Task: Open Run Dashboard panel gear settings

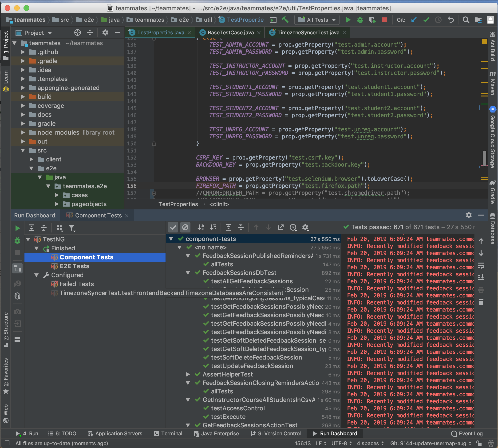Action: point(469,215)
